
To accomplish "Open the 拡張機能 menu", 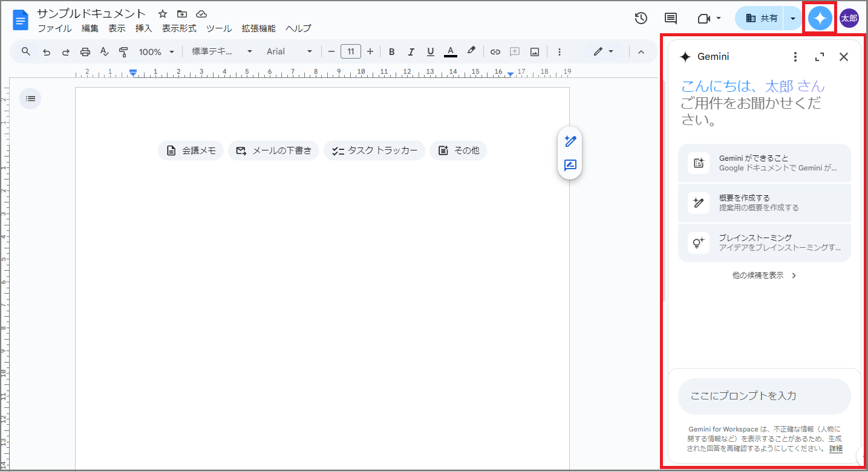I will (x=258, y=28).
